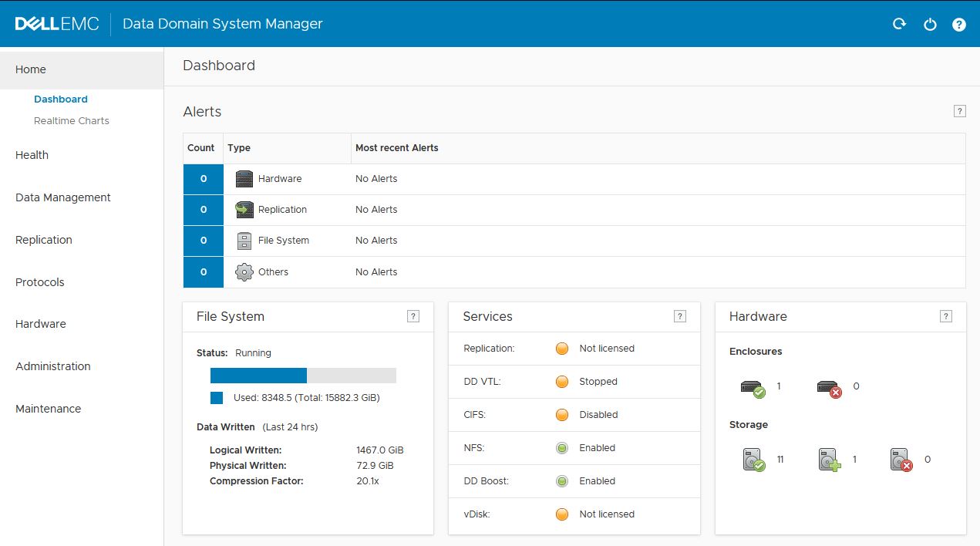The height and width of the screenshot is (546, 980).
Task: Click the failed storage disks icon
Action: pos(902,460)
